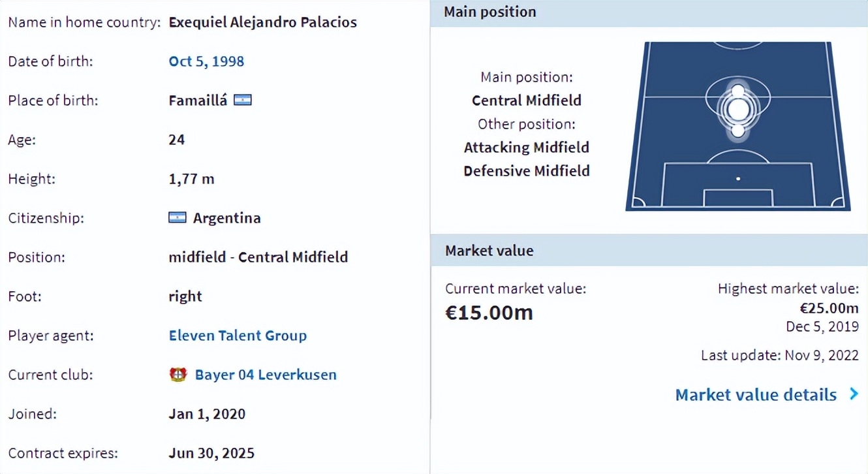
Task: Open the Market value details link
Action: [x=756, y=395]
